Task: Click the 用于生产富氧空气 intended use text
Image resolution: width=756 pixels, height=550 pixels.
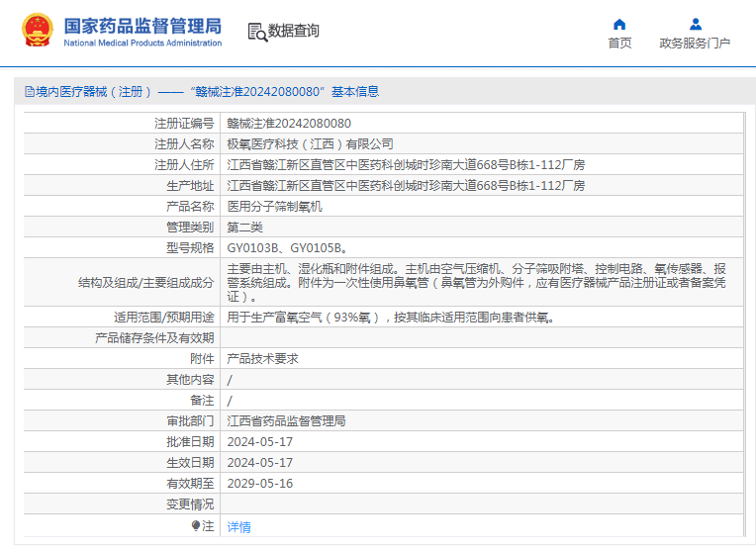Action: click(391, 318)
